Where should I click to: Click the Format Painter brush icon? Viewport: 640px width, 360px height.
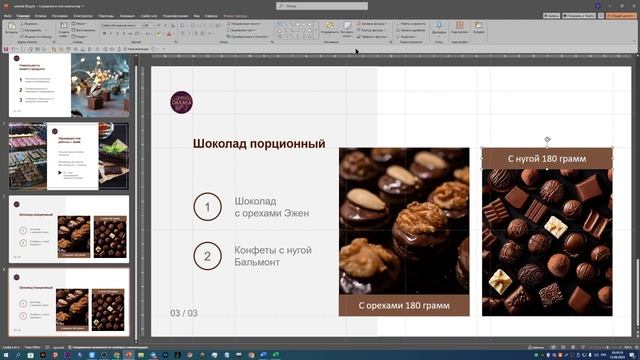(22, 37)
